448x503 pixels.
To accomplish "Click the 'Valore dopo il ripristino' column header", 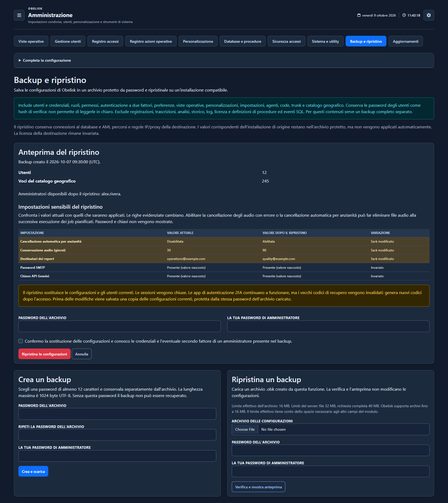I will click(285, 233).
